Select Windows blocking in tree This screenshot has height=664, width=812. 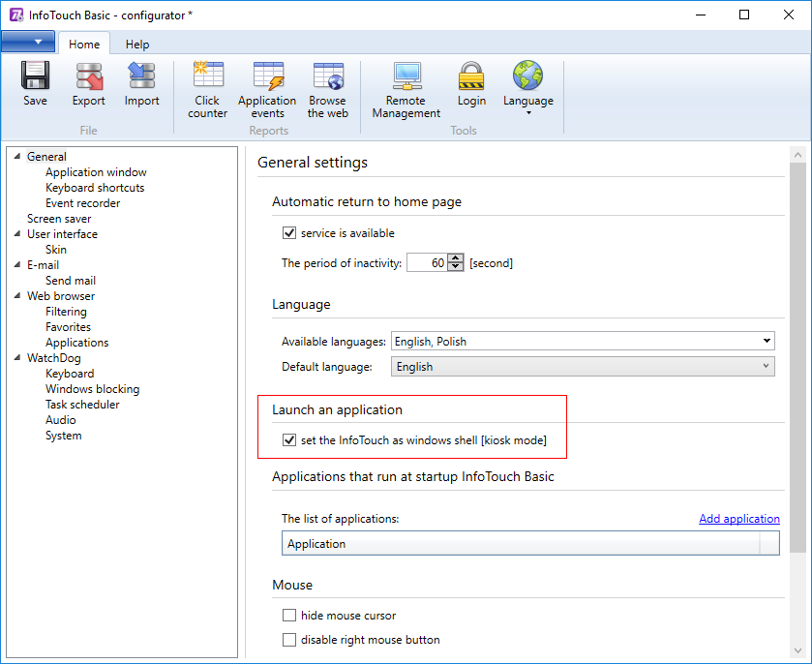coord(92,389)
